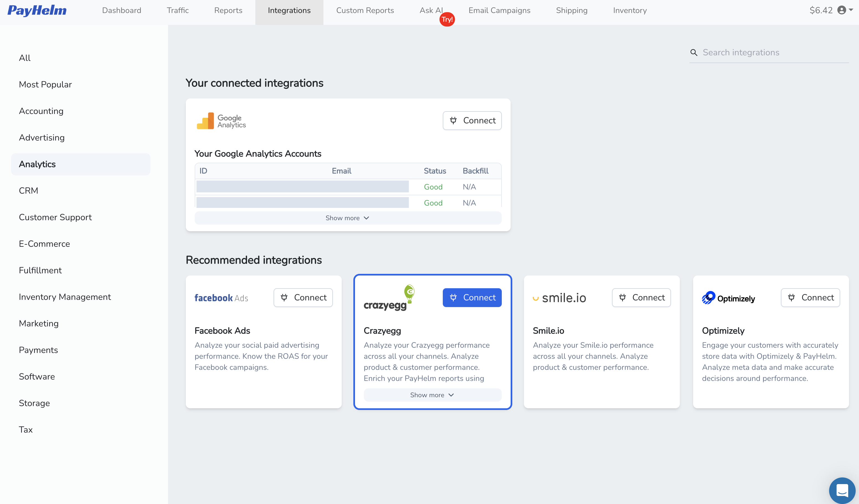Click Connect on the Google Analytics card
Screen dimensions: 859x504
click(x=472, y=121)
